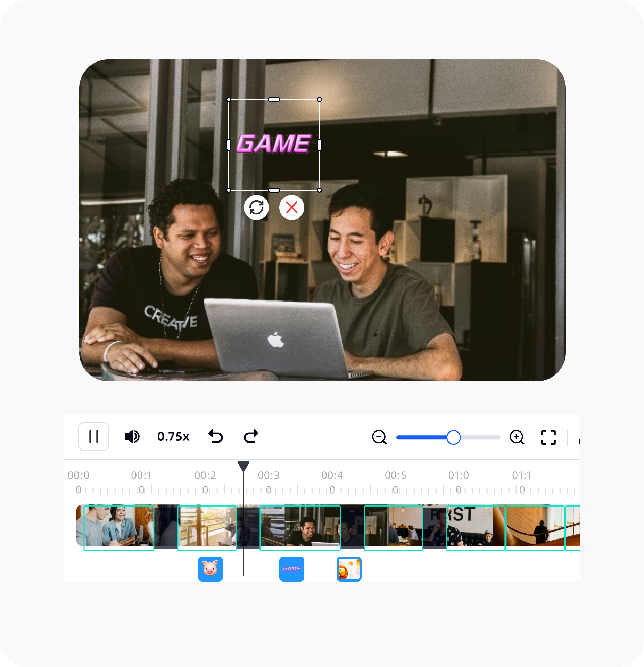Delete the GAME sticker with red X
The image size is (644, 667).
pyautogui.click(x=292, y=208)
